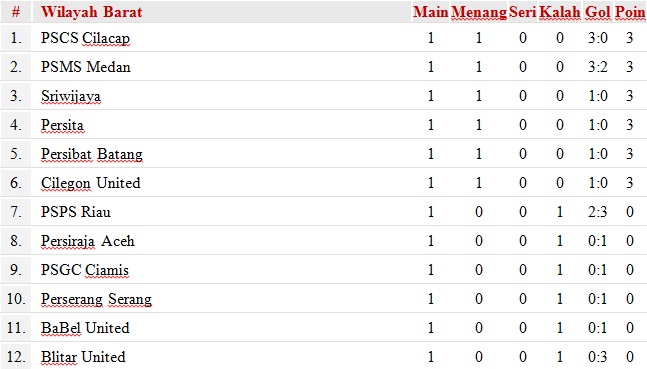Viewport: 647px width, 369px height.
Task: Click the PSMS Medan team name
Action: point(86,67)
